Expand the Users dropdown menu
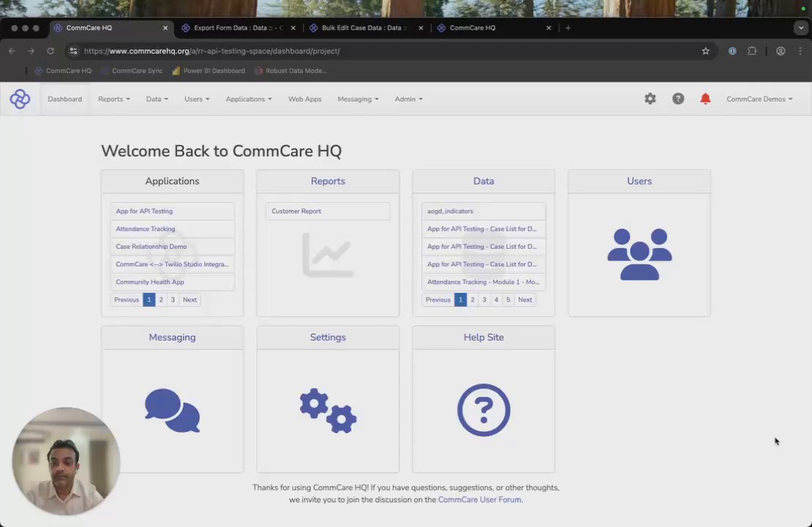Image resolution: width=812 pixels, height=527 pixels. [197, 99]
